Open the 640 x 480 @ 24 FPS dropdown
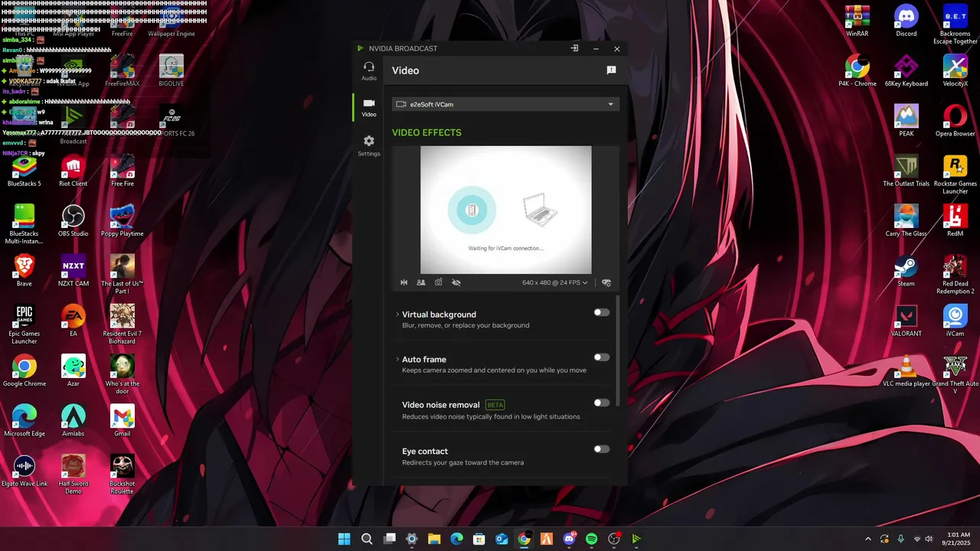Image resolution: width=980 pixels, height=551 pixels. click(x=555, y=282)
